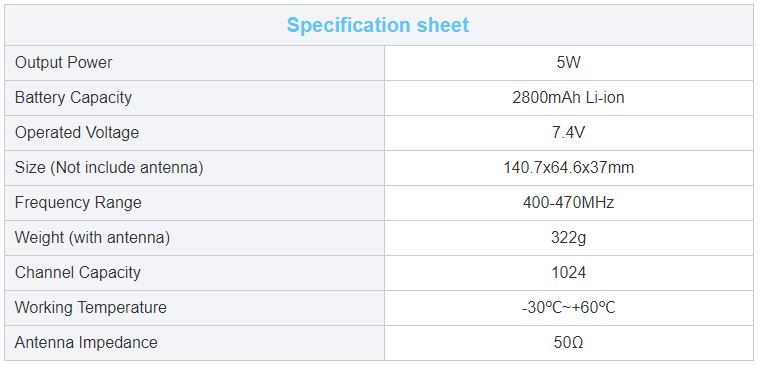Screen dimensions: 758x365
Task: Select the Antenna Impedance label
Action: coord(86,343)
